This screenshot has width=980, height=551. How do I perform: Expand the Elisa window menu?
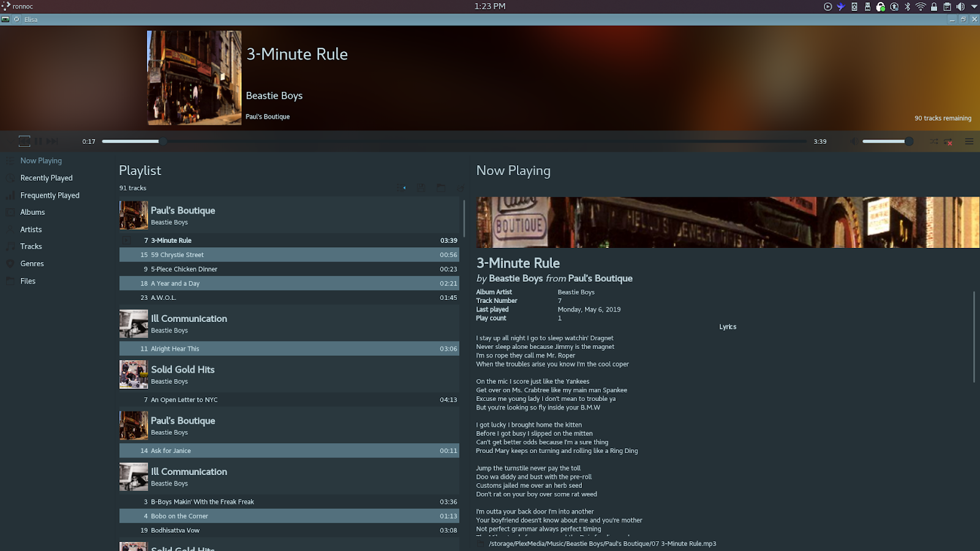pyautogui.click(x=6, y=19)
